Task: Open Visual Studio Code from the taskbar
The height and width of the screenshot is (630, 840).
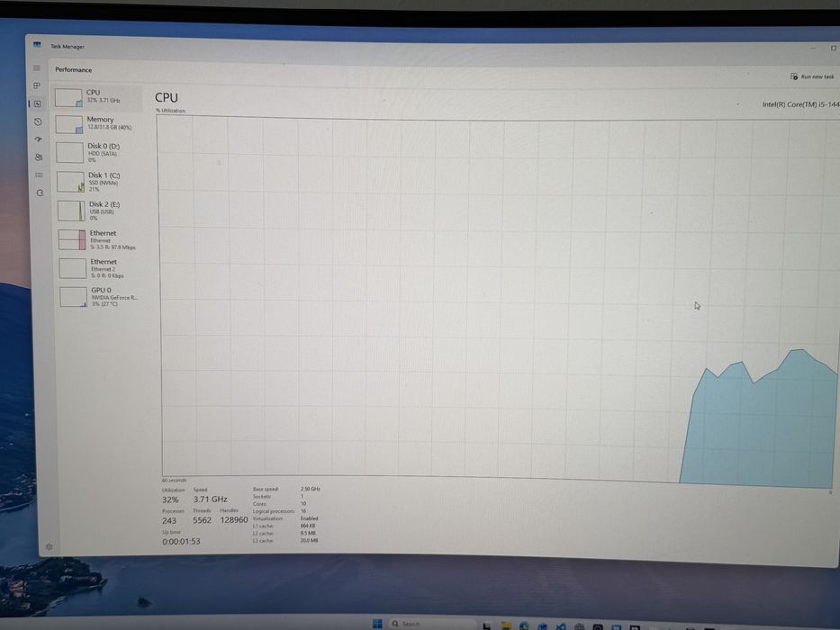Action: click(x=561, y=626)
